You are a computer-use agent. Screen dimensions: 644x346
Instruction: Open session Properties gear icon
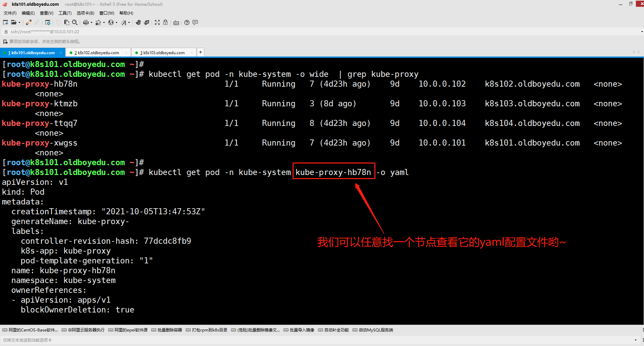pos(48,22)
